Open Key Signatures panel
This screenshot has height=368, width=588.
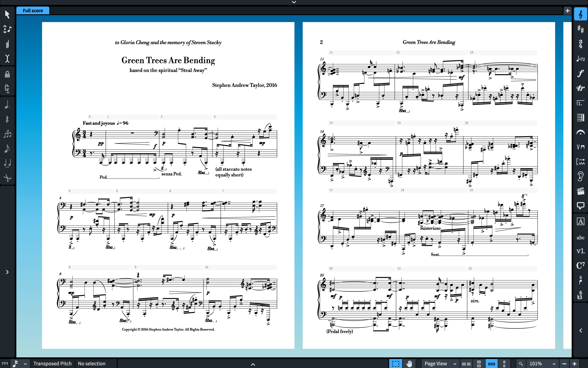click(x=580, y=29)
